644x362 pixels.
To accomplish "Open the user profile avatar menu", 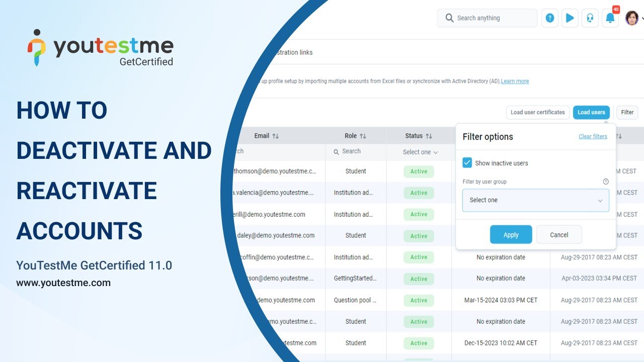I will coord(632,18).
